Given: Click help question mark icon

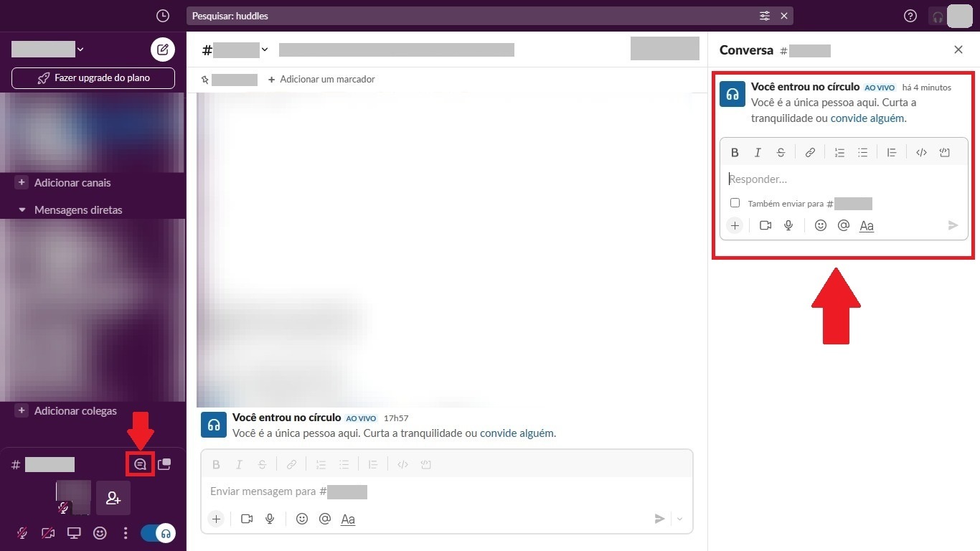Looking at the screenshot, I should tap(910, 16).
